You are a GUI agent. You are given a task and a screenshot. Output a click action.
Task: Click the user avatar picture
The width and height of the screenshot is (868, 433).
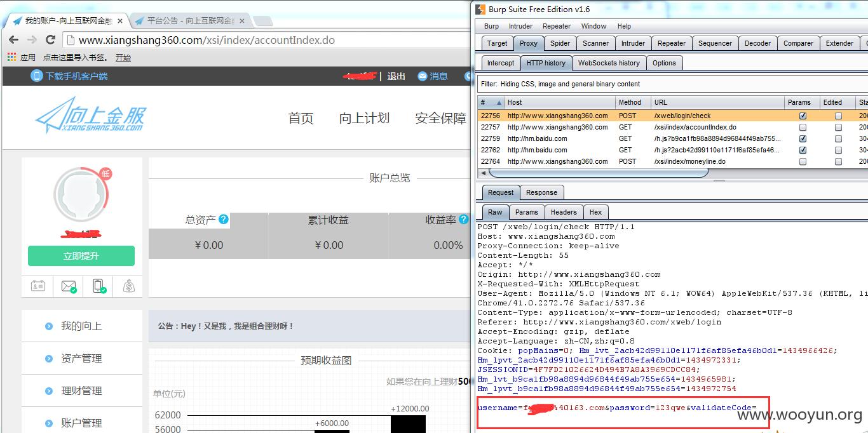pos(81,194)
